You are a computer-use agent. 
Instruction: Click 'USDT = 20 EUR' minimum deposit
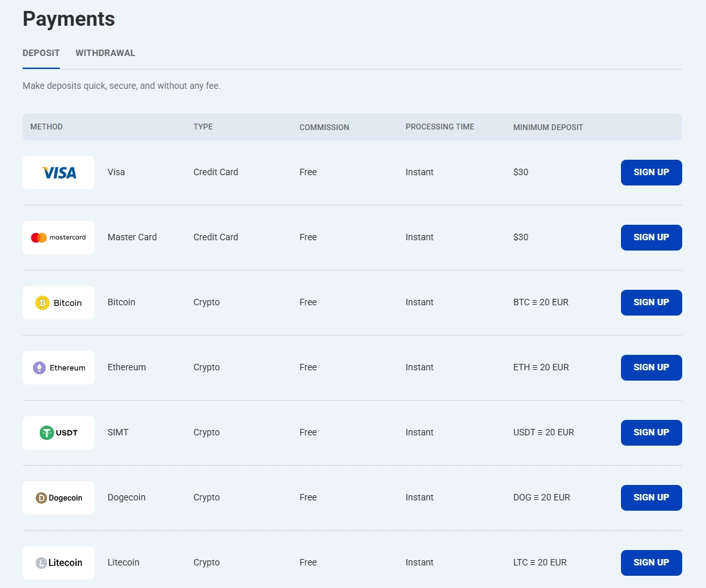[x=544, y=432]
